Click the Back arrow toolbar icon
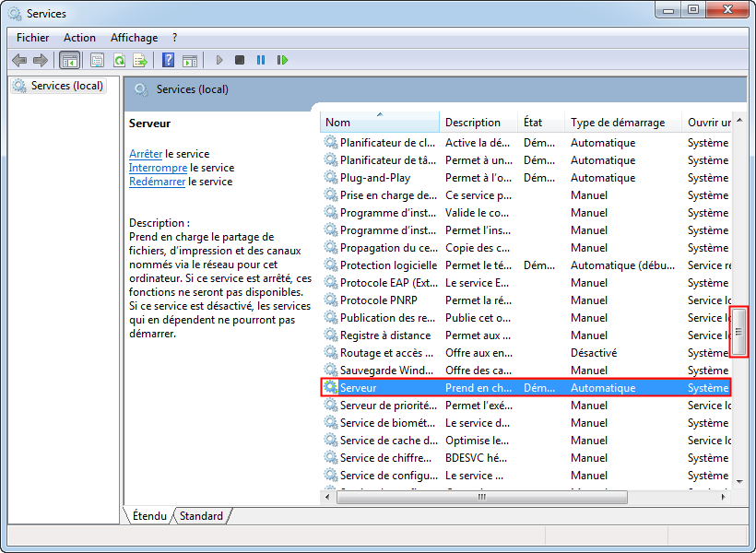The image size is (756, 553). [19, 60]
